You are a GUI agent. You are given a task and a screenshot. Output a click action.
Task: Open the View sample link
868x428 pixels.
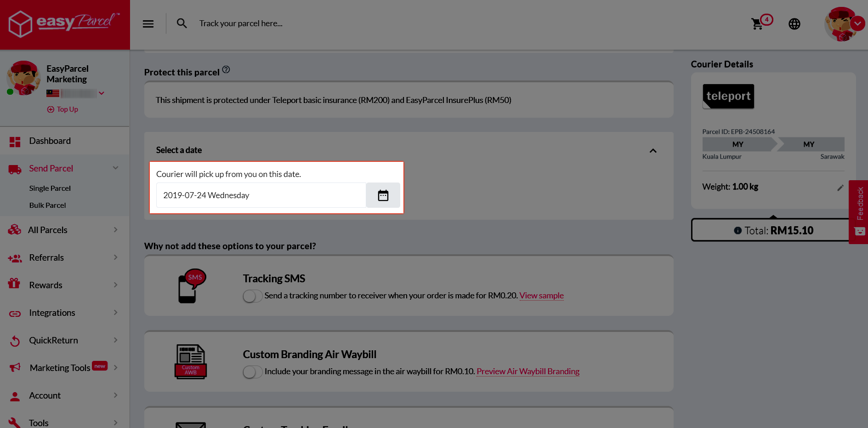click(x=541, y=296)
